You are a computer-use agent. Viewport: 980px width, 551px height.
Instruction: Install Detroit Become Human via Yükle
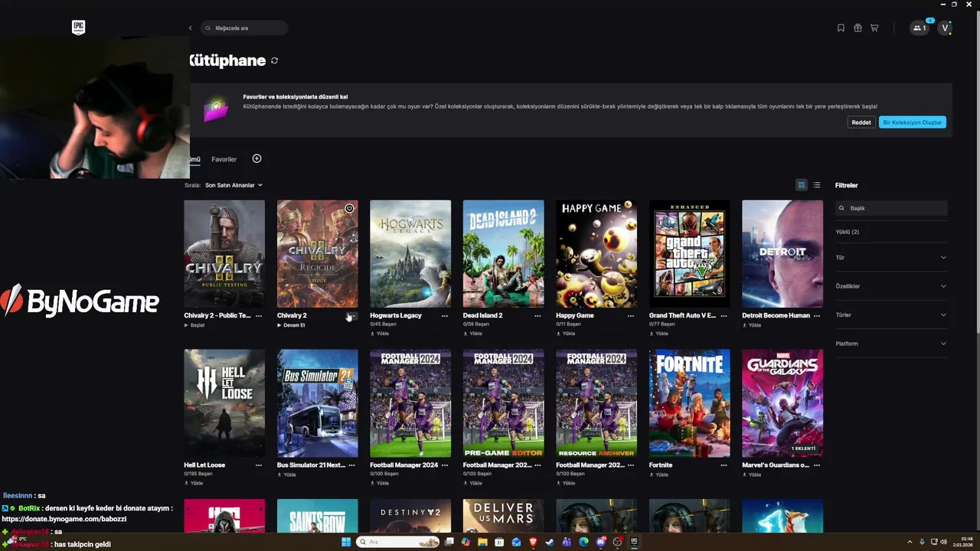[x=752, y=325]
